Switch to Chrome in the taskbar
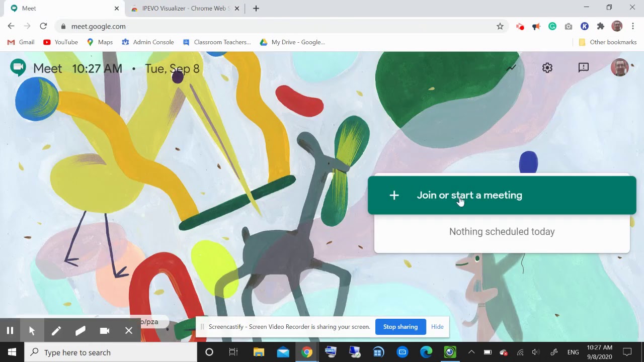Viewport: 644px width, 362px height. click(x=307, y=352)
